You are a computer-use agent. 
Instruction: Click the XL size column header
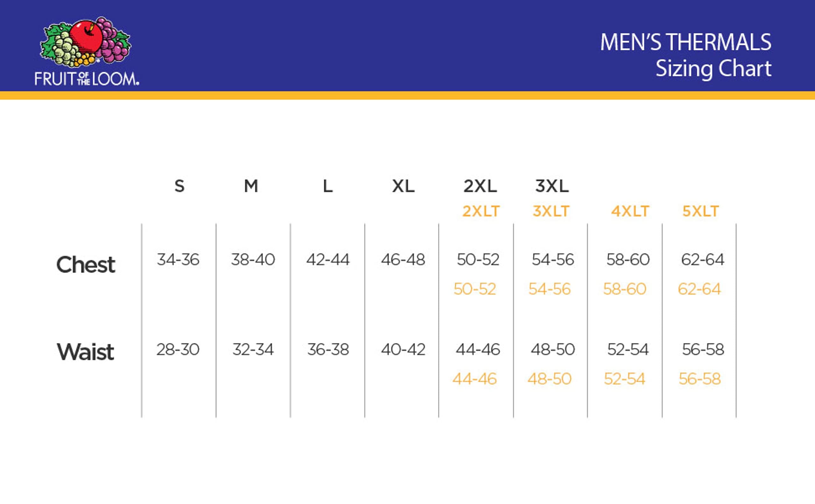click(403, 186)
